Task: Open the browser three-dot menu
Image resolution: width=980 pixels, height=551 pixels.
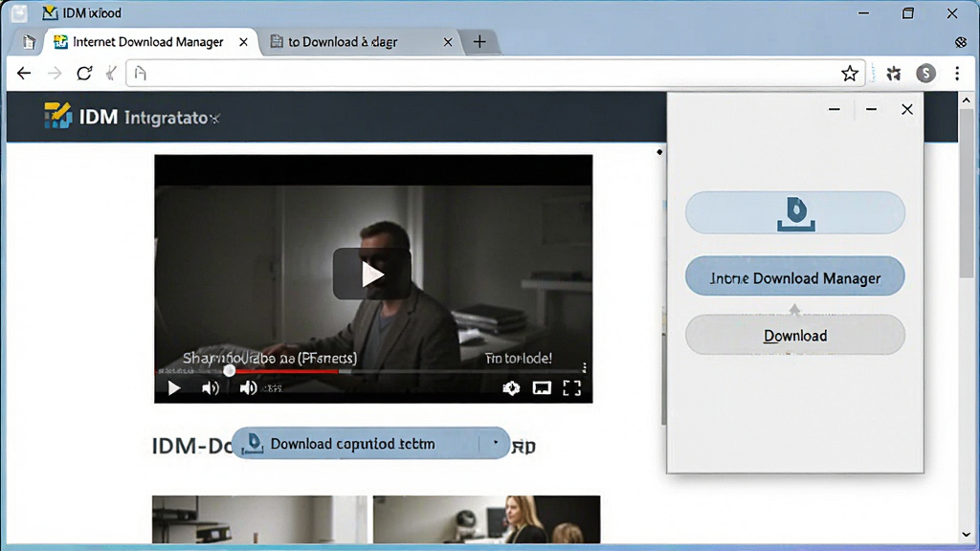Action: coord(957,74)
